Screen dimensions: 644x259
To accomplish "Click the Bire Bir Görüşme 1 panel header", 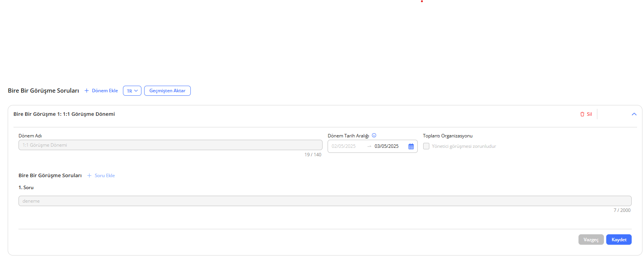I will (x=64, y=114).
